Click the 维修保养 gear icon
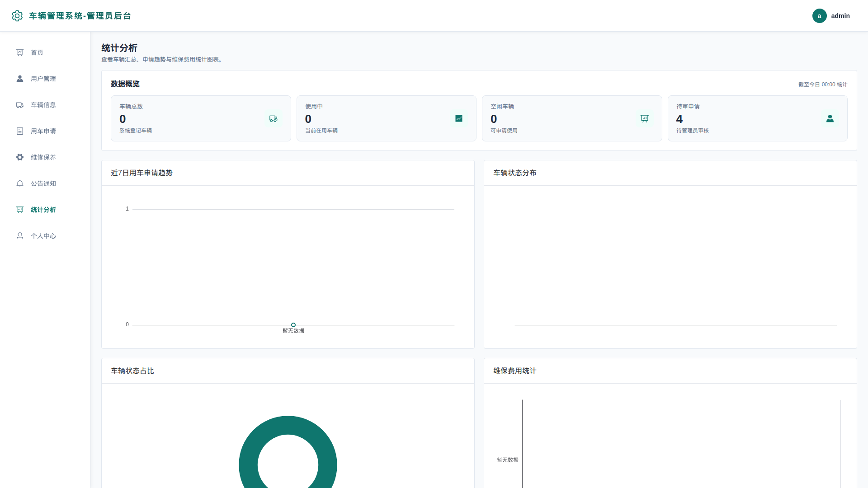The image size is (868, 488). 20,157
